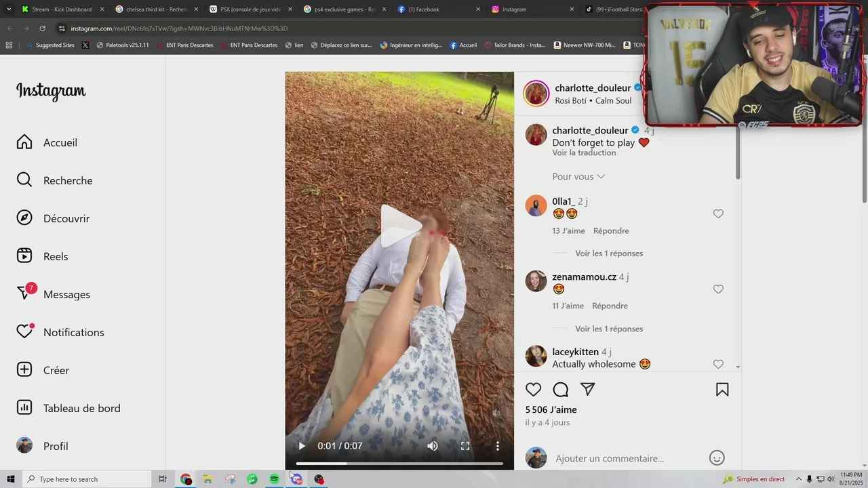This screenshot has height=488, width=868.
Task: Share the reel with paper plane icon
Action: pos(588,390)
